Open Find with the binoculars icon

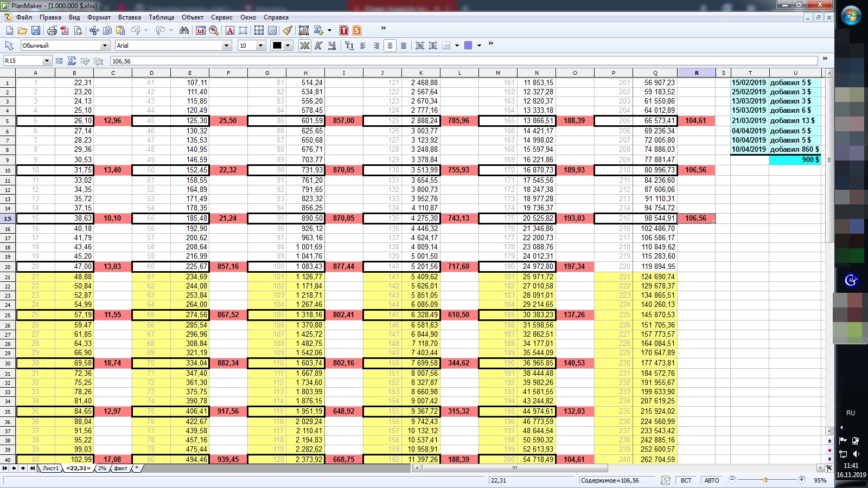point(184,30)
